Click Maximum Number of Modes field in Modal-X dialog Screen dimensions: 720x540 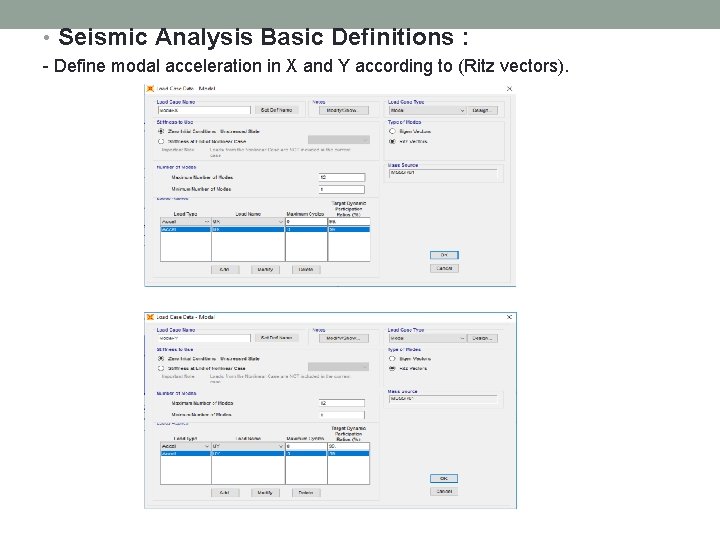342,177
